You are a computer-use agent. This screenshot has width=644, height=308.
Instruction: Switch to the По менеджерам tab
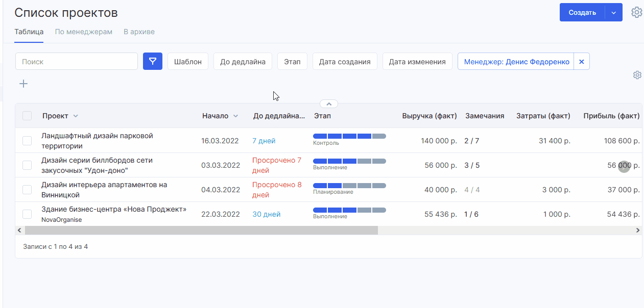84,32
